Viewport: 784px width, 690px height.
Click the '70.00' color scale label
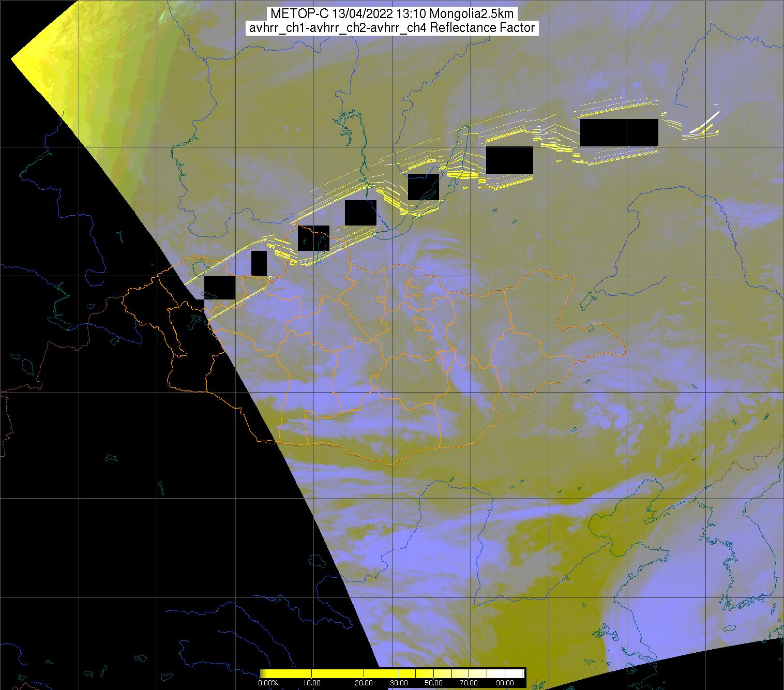point(469,683)
